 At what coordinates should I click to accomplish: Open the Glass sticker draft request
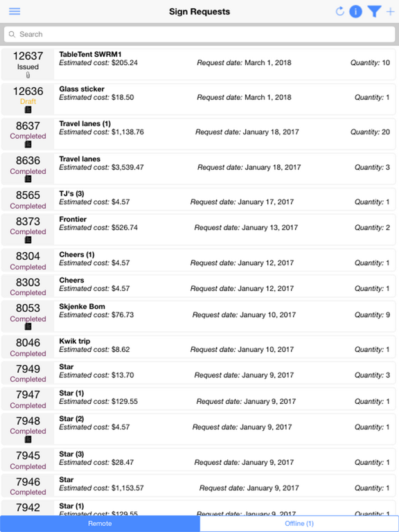pos(199,99)
